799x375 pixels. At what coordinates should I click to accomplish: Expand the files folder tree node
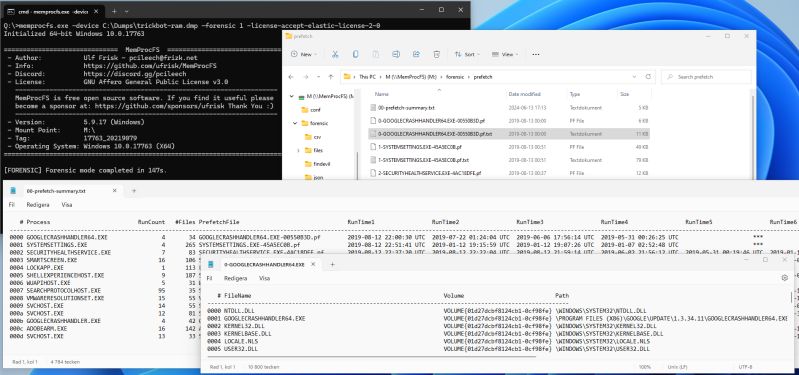[299, 150]
